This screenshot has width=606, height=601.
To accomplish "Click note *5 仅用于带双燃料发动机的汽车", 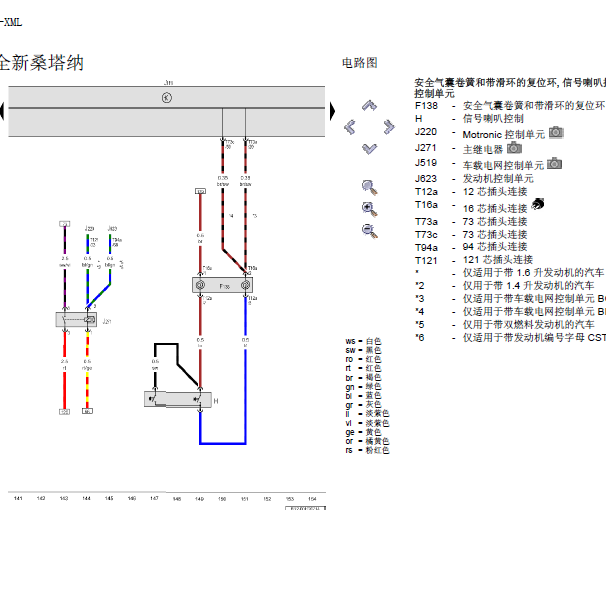I will 504,325.
